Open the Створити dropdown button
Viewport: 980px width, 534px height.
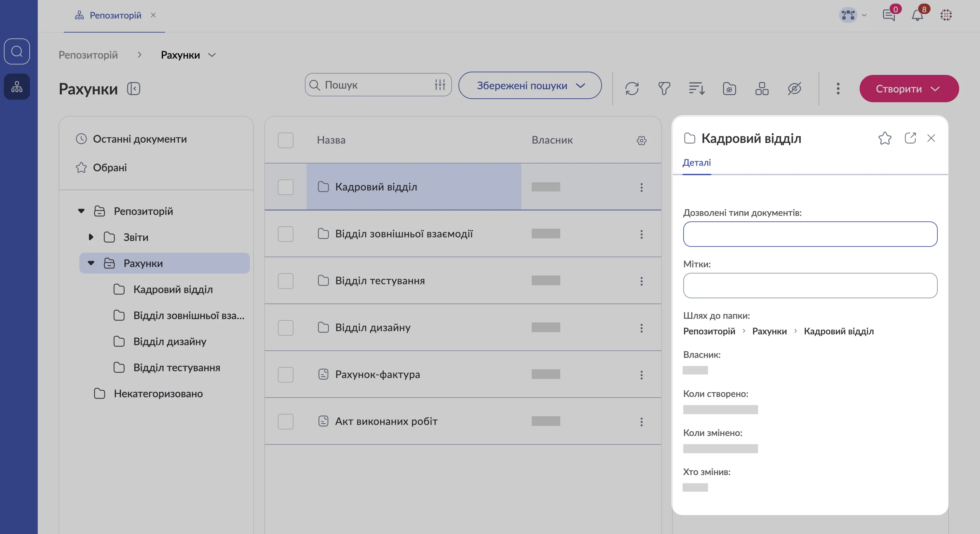point(909,89)
